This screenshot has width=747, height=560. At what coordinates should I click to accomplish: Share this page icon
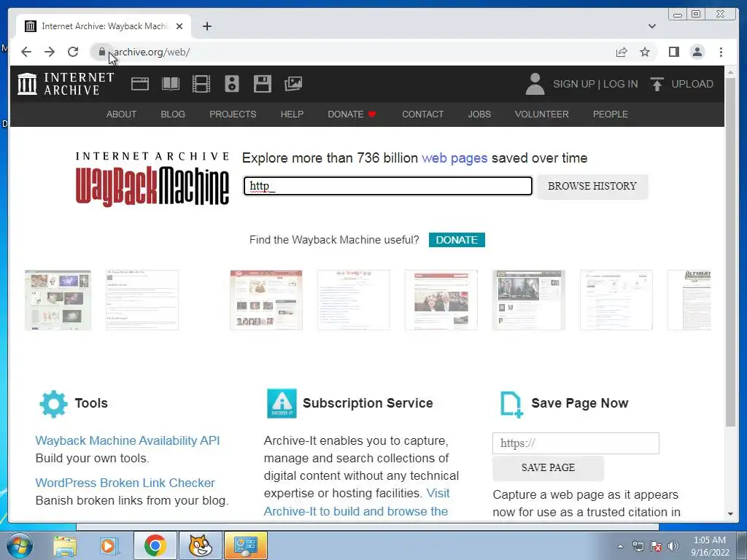click(x=622, y=52)
